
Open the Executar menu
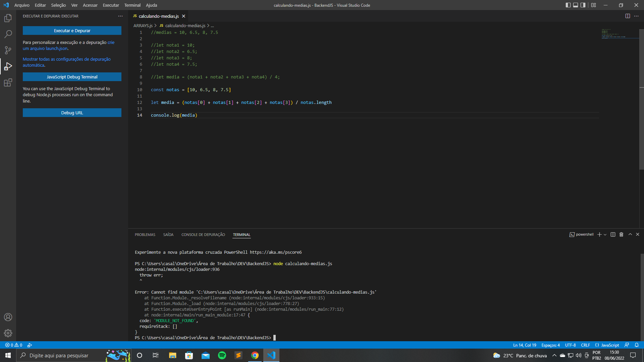tap(111, 5)
